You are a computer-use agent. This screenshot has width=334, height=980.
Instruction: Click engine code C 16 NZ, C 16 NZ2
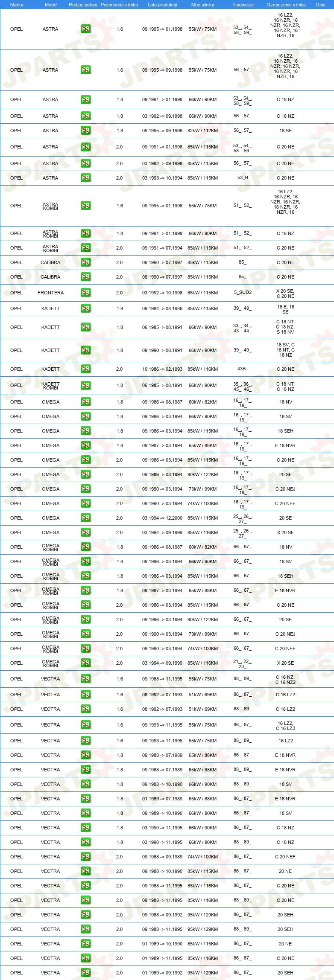285,680
